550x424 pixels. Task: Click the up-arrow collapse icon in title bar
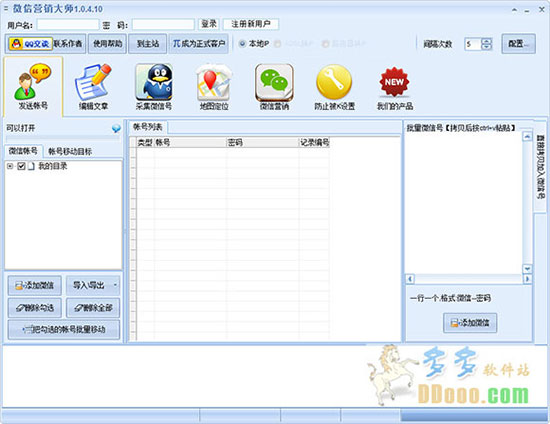514,10
